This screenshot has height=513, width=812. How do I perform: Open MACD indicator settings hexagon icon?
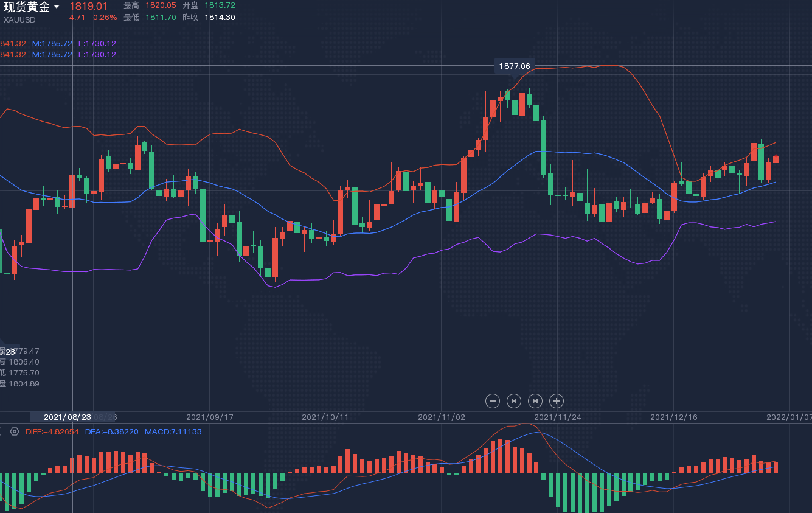(x=15, y=431)
